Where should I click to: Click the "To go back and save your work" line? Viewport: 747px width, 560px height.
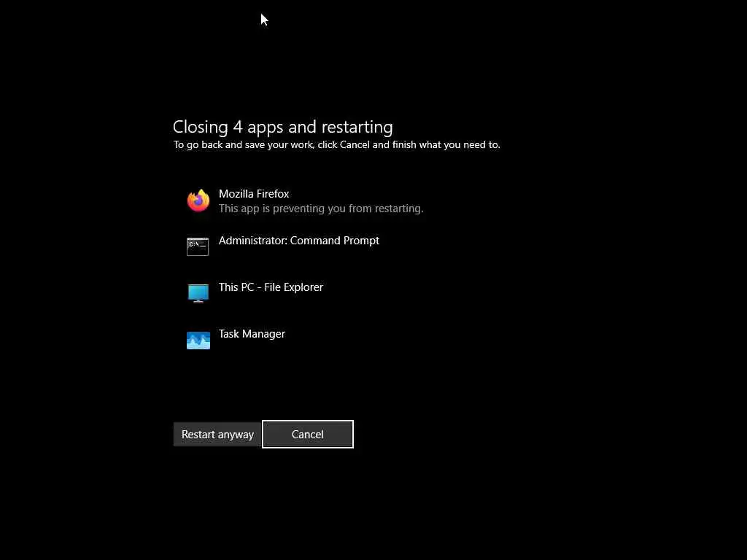point(337,145)
